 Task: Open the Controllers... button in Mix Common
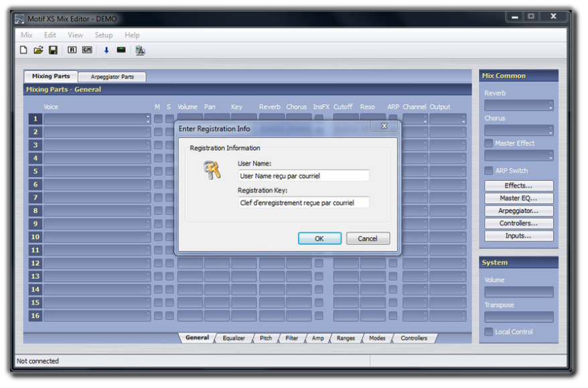coord(518,223)
